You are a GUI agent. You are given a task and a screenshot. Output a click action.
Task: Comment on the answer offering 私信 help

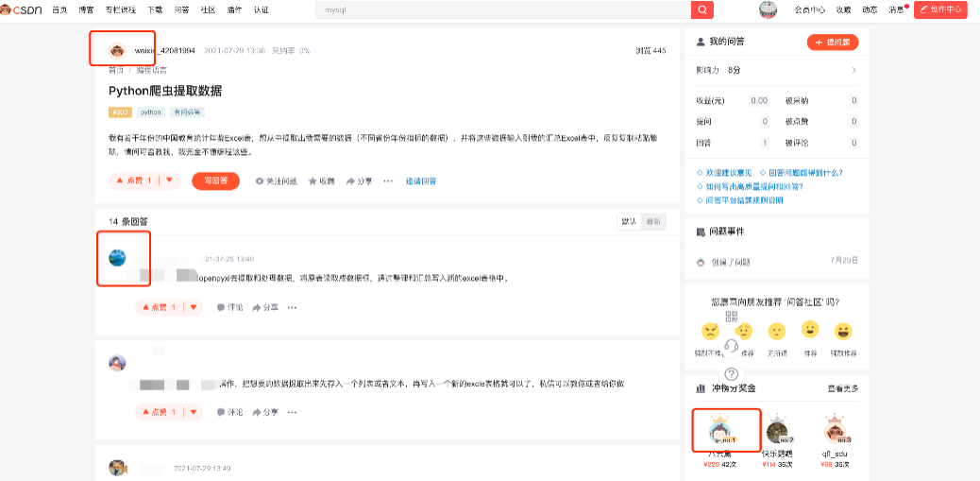pyautogui.click(x=230, y=412)
